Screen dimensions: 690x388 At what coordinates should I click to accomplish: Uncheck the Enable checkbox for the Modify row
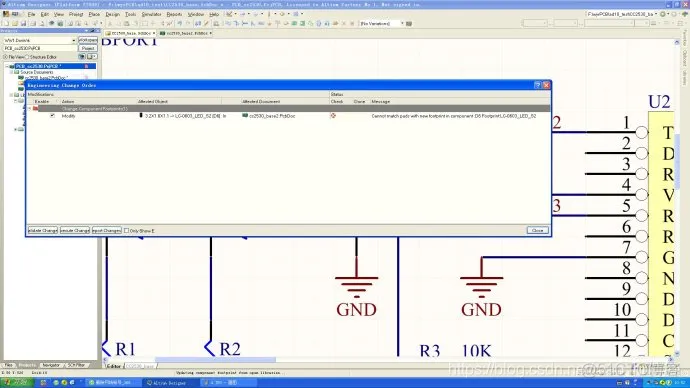point(52,116)
